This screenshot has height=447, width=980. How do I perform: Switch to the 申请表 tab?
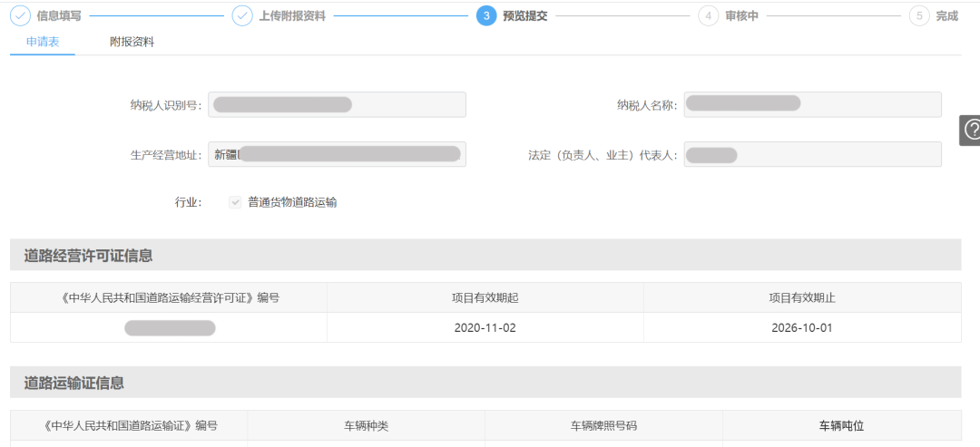tap(43, 42)
